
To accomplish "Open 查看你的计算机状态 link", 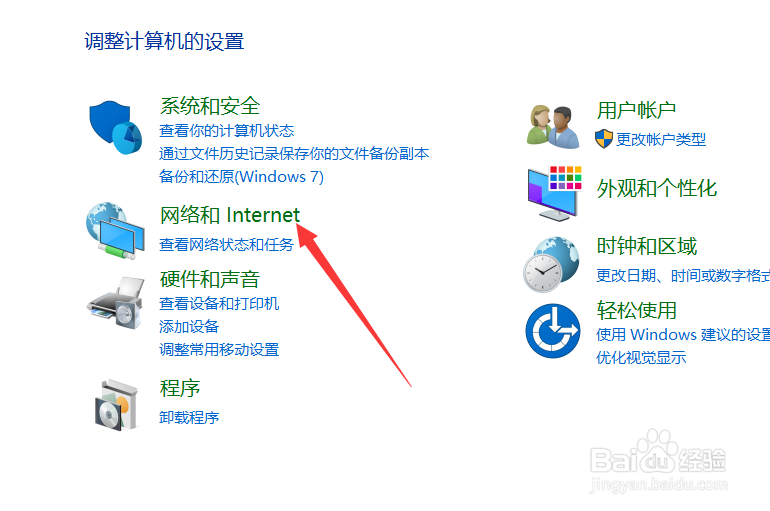I will point(226,131).
